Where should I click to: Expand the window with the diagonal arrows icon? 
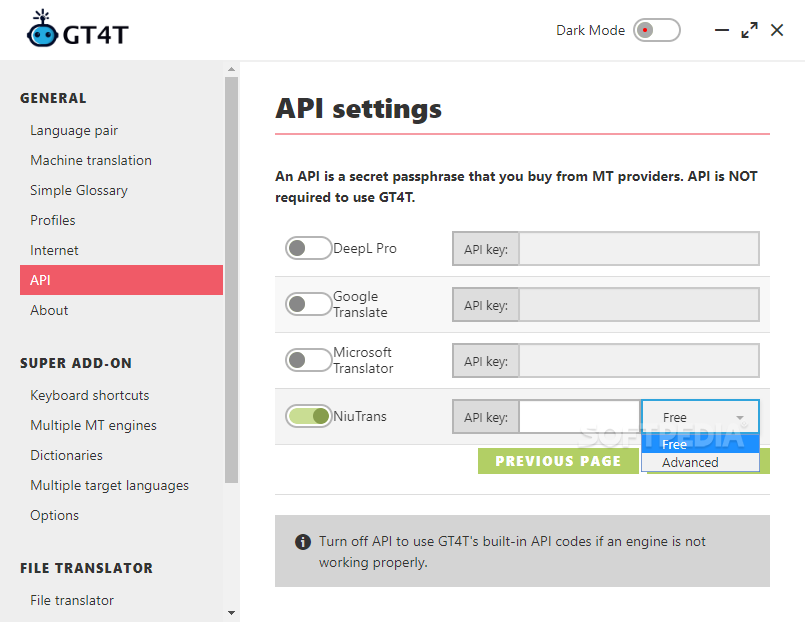click(750, 30)
